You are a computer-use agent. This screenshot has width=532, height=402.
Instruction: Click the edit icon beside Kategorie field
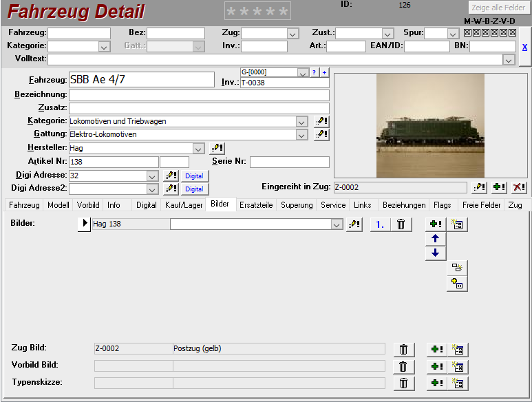pos(321,121)
